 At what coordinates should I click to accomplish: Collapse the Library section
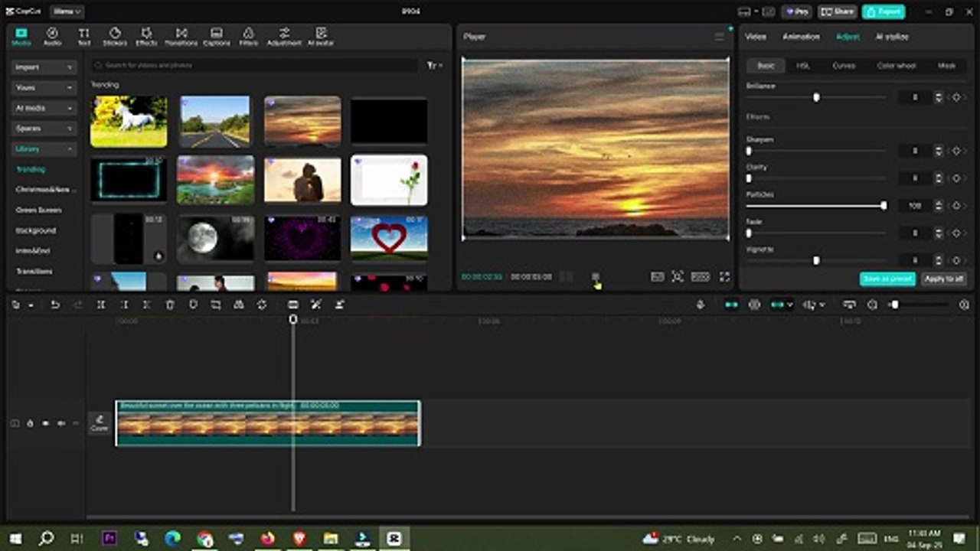44,148
